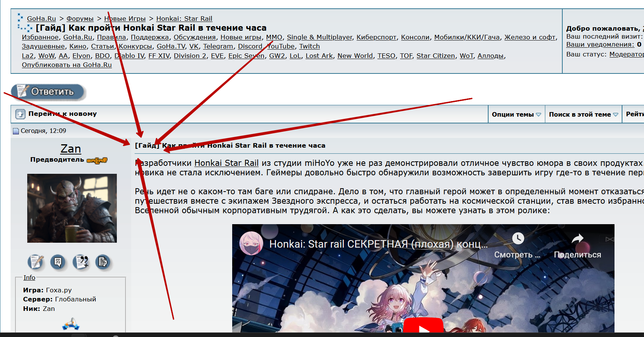Click the Поделиться share arrow icon
The height and width of the screenshot is (337, 644).
coord(577,239)
